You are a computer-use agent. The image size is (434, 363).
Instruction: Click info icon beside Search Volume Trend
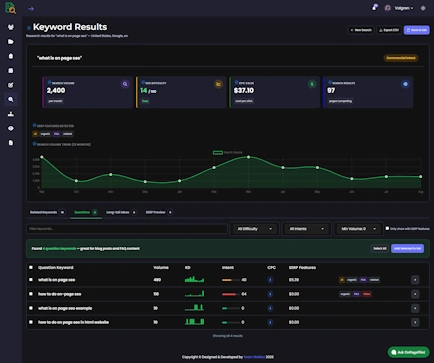tap(34, 144)
